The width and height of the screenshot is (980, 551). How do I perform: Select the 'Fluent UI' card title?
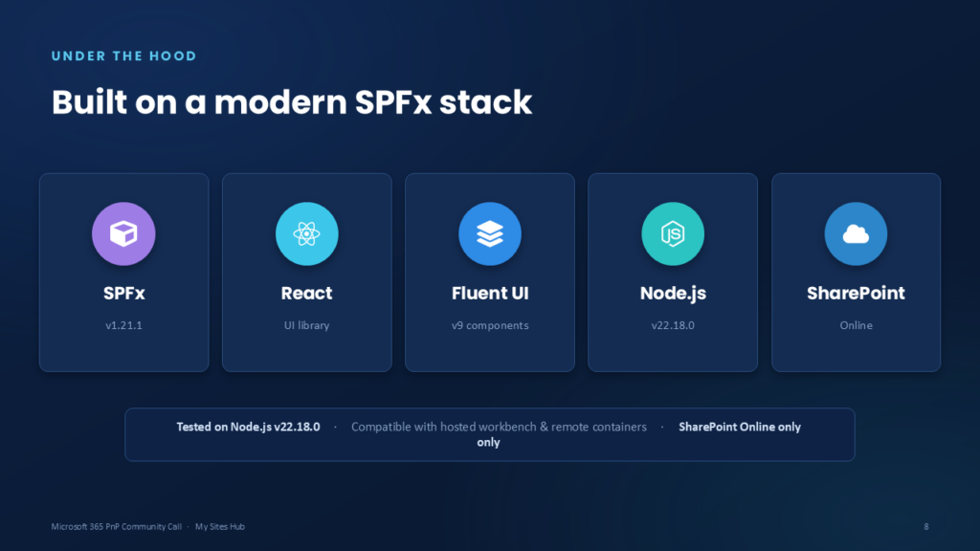(490, 293)
